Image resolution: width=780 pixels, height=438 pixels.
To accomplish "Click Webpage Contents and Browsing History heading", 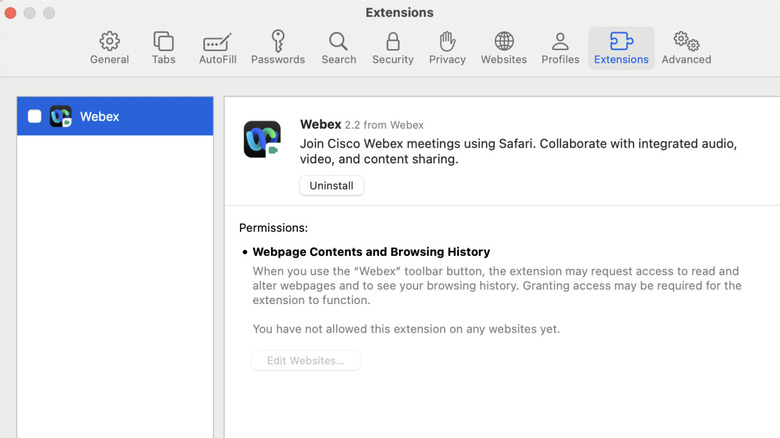I will click(371, 252).
